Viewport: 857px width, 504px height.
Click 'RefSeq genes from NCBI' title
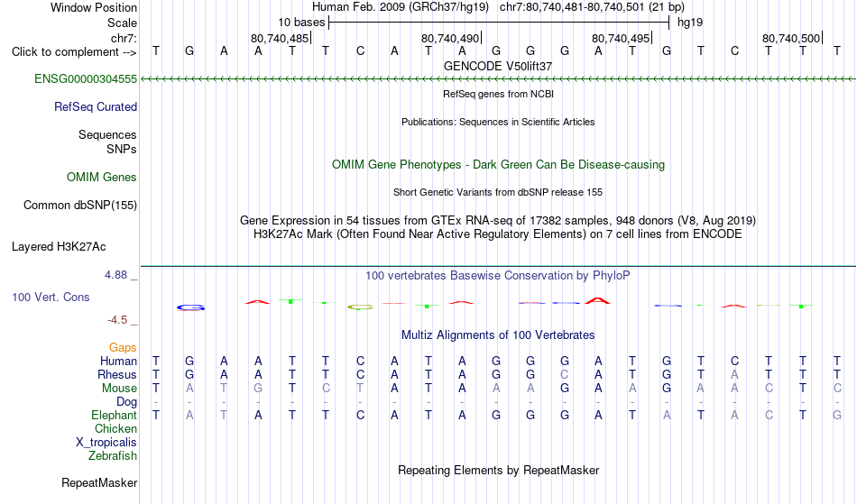(499, 94)
